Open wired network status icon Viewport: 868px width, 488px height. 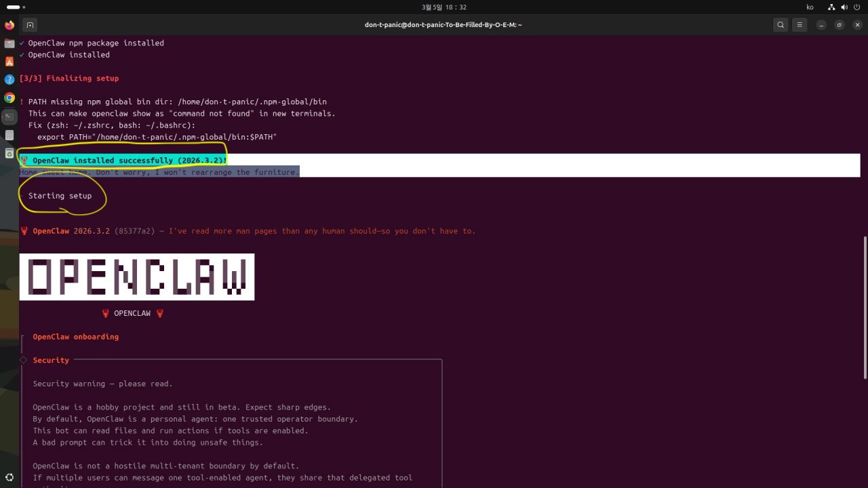831,7
